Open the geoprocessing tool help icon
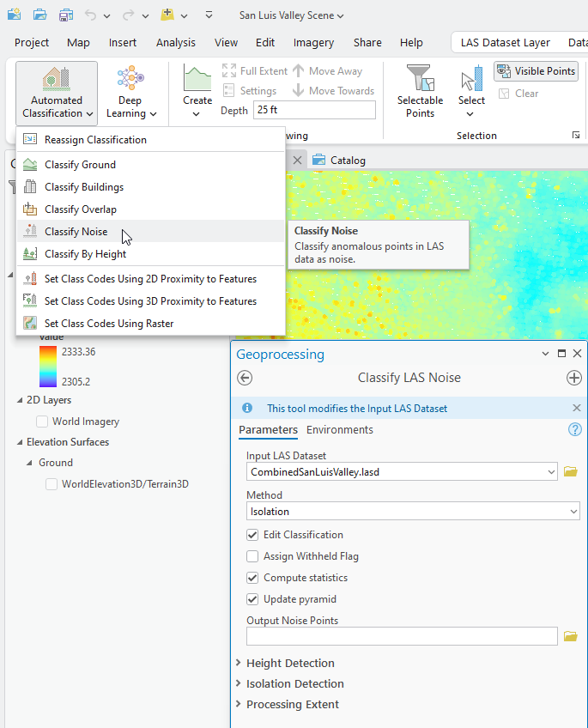Image resolution: width=588 pixels, height=728 pixels. 575,430
